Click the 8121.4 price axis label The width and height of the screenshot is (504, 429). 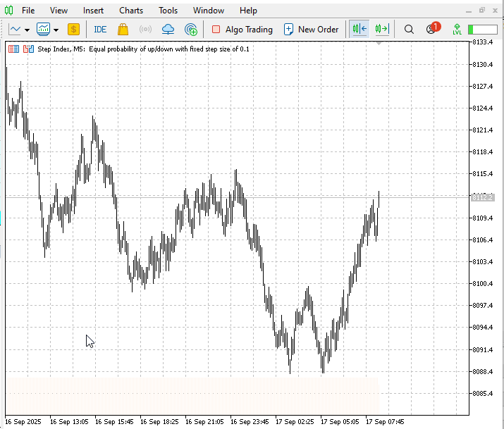pos(482,130)
